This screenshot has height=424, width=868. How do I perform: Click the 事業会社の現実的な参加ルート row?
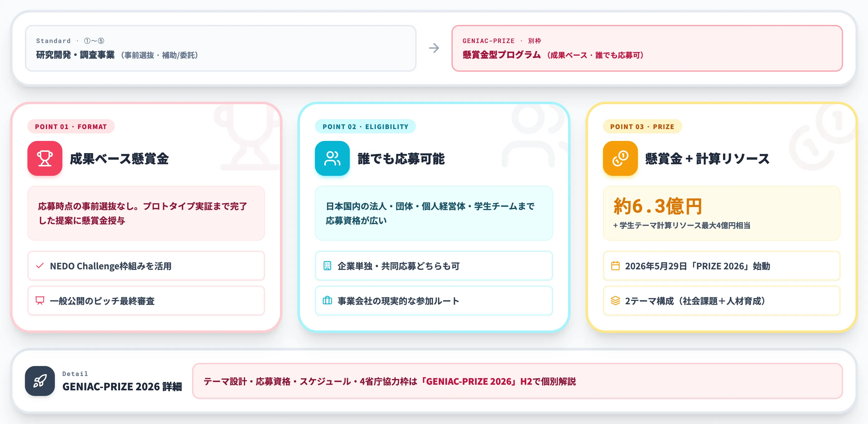tap(434, 301)
